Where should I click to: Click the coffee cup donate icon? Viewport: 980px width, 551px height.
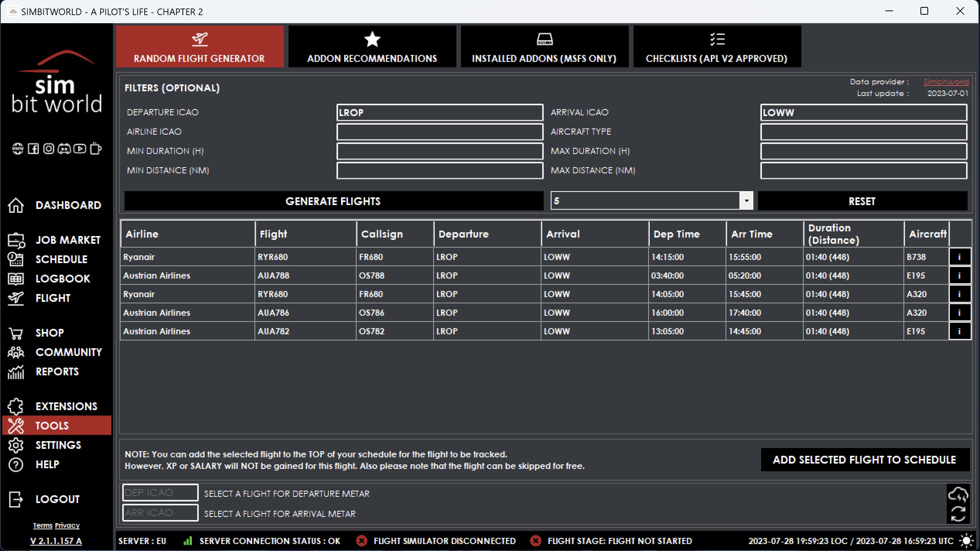coord(96,149)
